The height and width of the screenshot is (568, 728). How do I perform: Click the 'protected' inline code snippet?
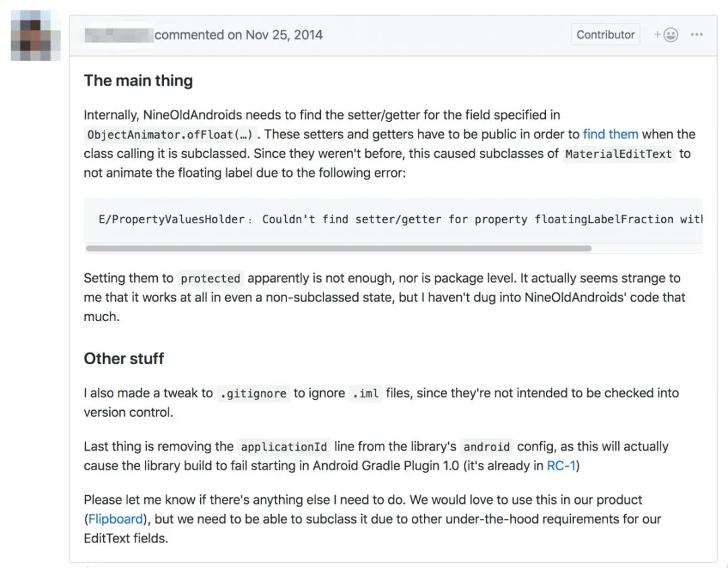click(210, 279)
